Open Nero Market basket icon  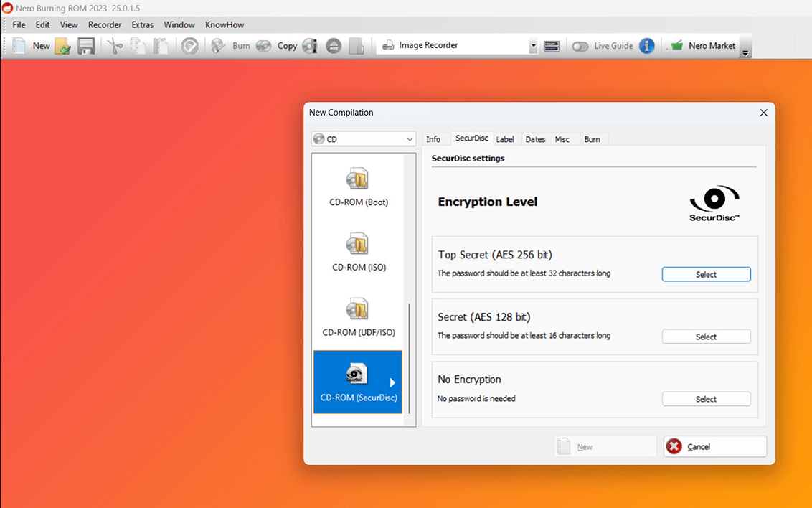coord(677,46)
